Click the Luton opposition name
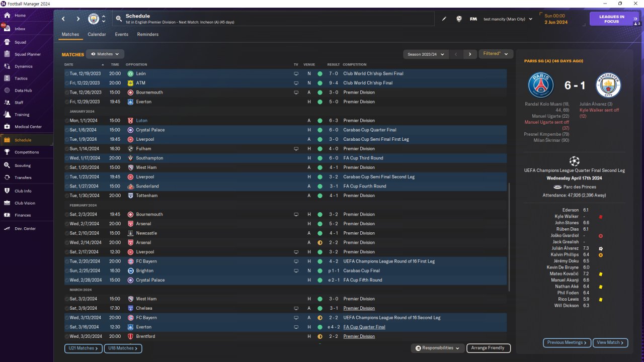Screen dimensions: 644x362 pyautogui.click(x=141, y=121)
